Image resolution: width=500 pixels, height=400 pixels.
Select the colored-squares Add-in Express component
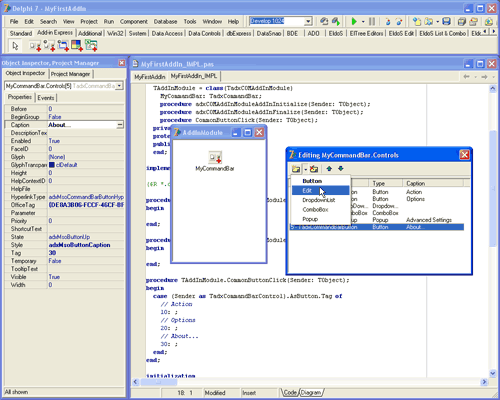[77, 46]
